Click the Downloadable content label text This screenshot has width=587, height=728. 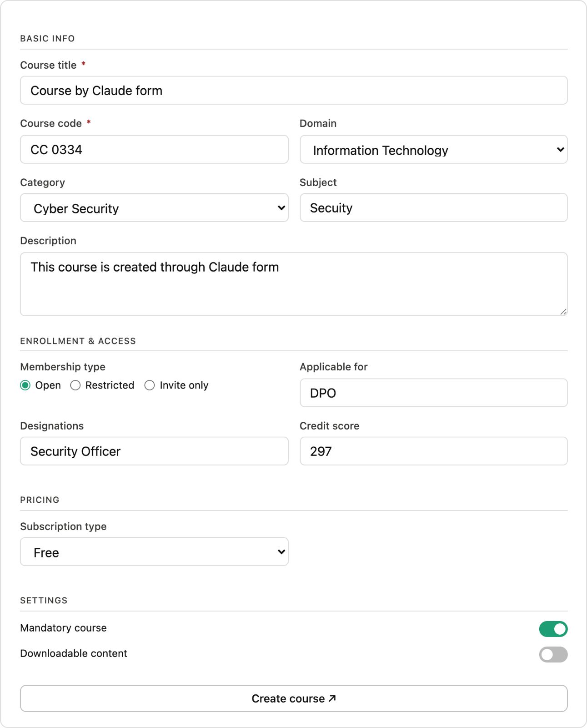[x=74, y=653]
